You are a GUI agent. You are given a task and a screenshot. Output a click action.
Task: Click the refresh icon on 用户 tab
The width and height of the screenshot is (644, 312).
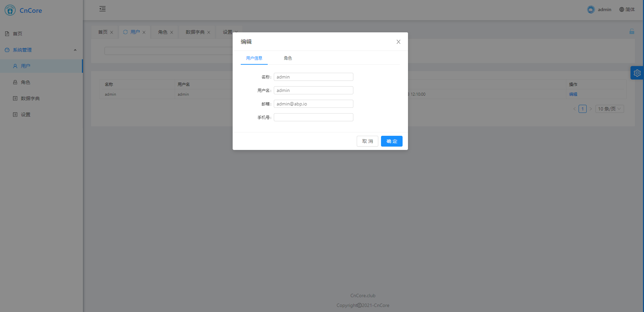click(x=125, y=32)
